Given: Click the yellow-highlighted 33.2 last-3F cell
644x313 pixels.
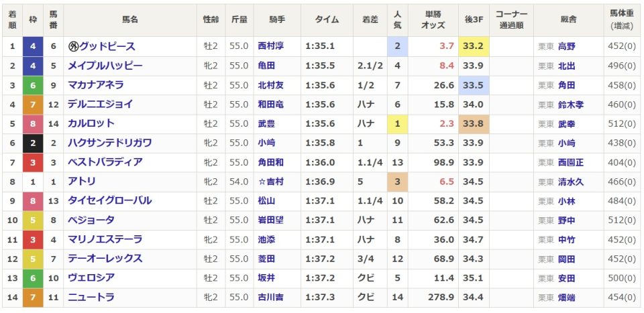Looking at the screenshot, I should tap(474, 47).
